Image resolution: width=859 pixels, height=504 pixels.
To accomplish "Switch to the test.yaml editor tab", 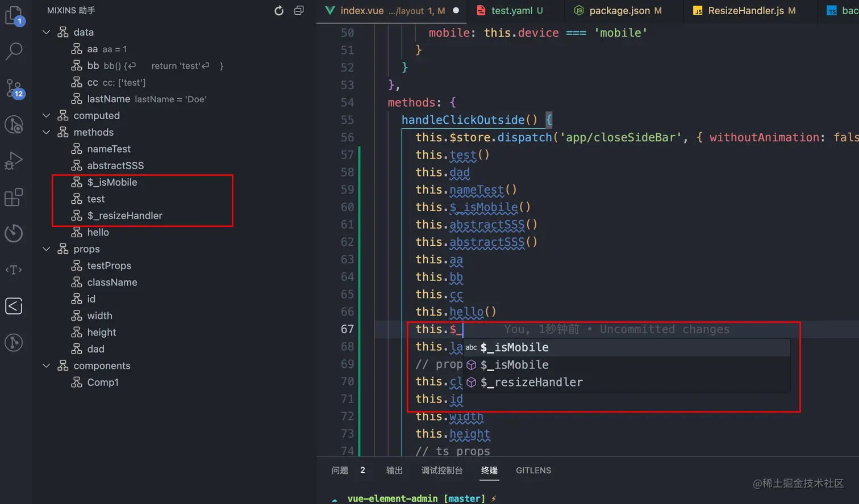I will [516, 11].
